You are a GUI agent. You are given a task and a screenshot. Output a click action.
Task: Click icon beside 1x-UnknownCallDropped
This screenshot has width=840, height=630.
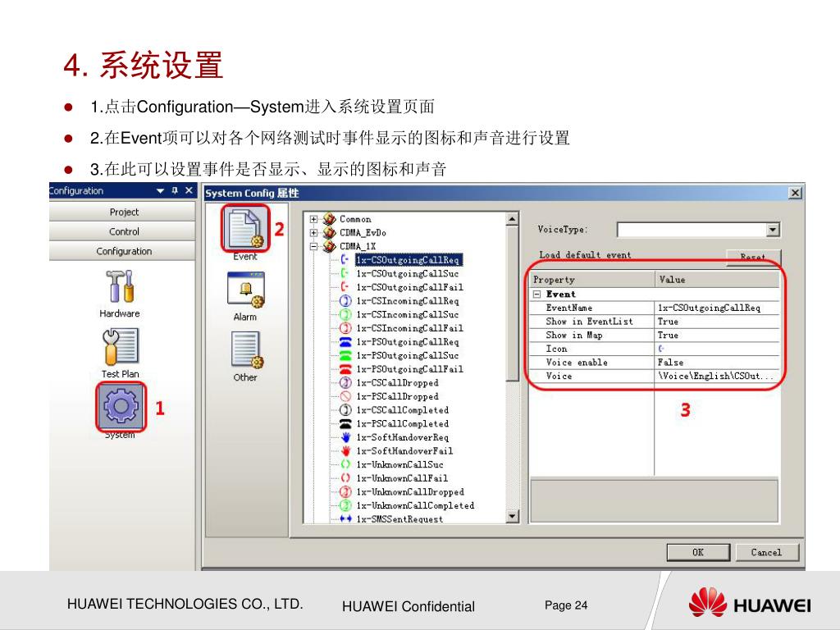tap(345, 492)
